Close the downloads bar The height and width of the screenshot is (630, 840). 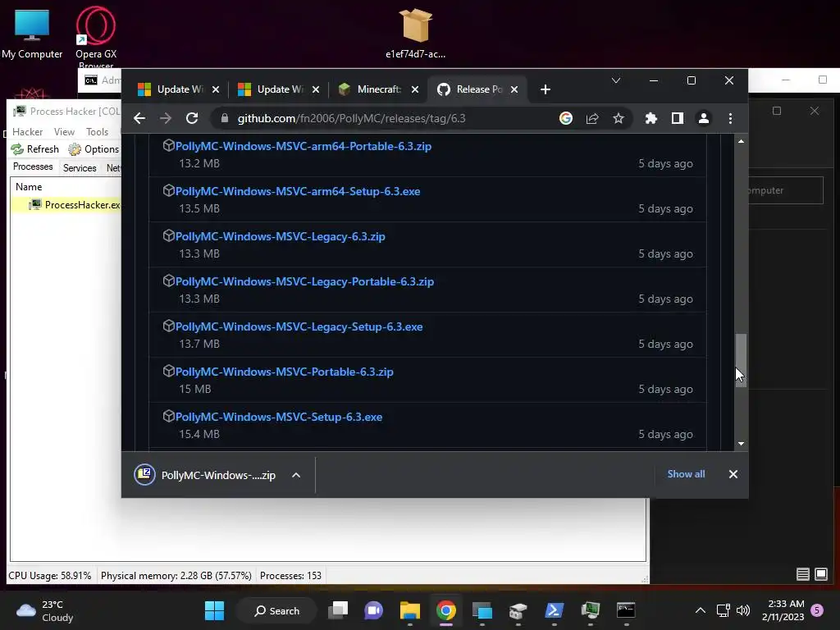click(x=733, y=474)
